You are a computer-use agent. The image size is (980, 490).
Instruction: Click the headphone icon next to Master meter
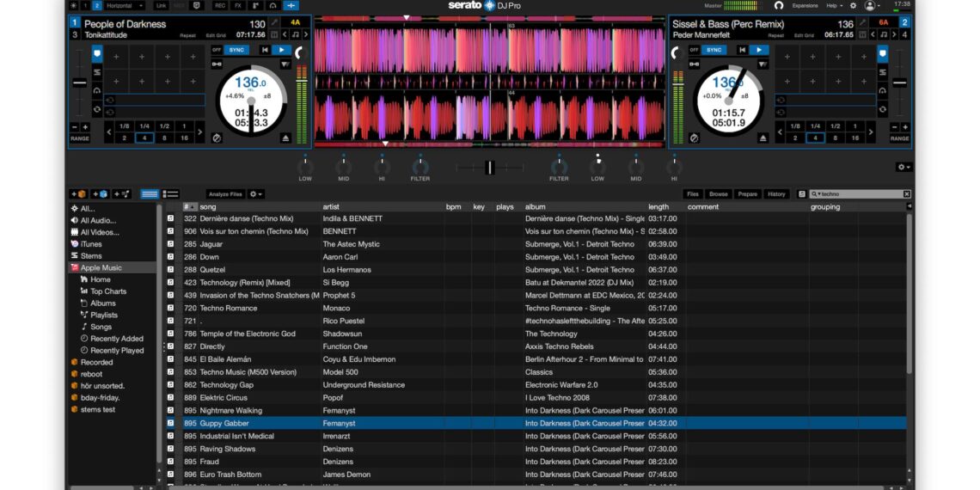coord(779,5)
